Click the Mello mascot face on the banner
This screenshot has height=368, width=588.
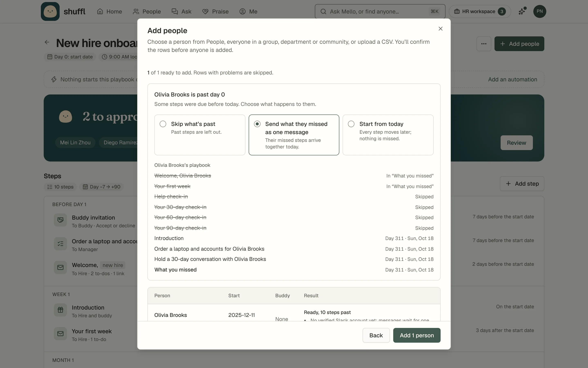click(66, 117)
